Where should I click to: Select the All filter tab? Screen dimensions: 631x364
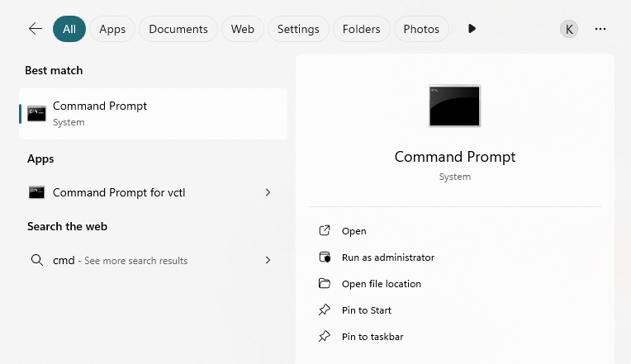pyautogui.click(x=69, y=29)
